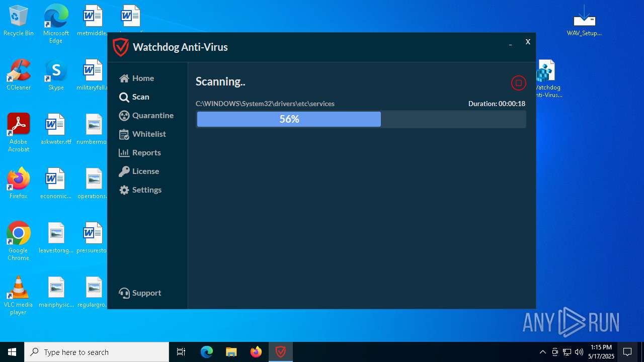Select the Skype desktop shortcut
The height and width of the screenshot is (362, 644).
click(56, 75)
